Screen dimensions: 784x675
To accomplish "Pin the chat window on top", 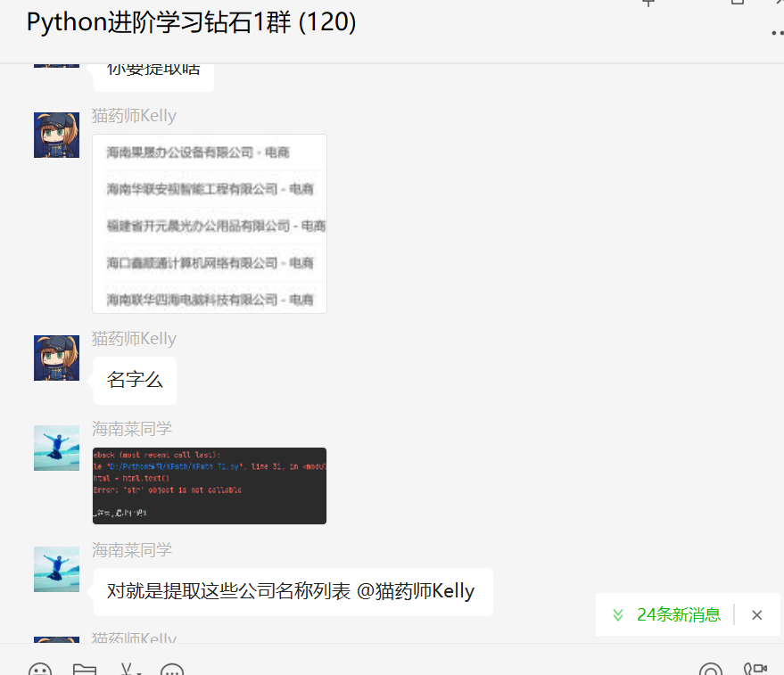I will point(648,3).
